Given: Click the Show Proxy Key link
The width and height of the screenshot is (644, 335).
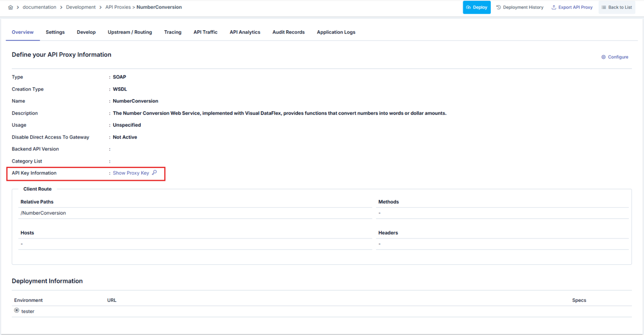Looking at the screenshot, I should tap(131, 173).
